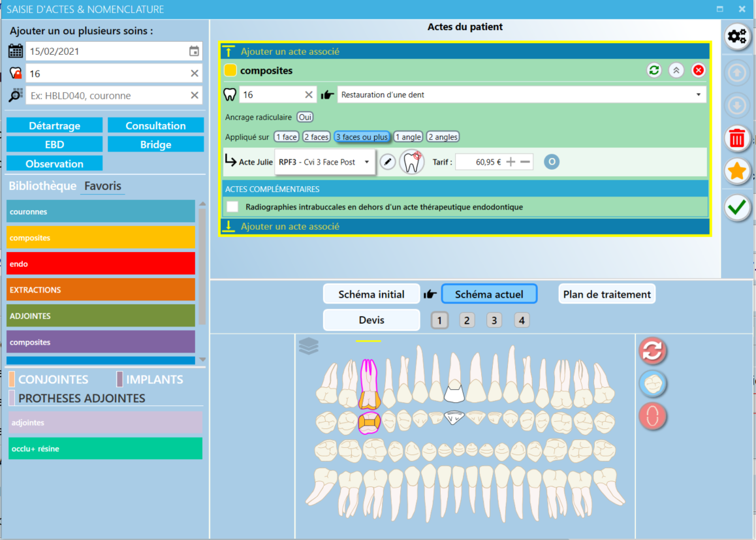The image size is (756, 540).
Task: Select the 2 faces option
Action: [316, 137]
